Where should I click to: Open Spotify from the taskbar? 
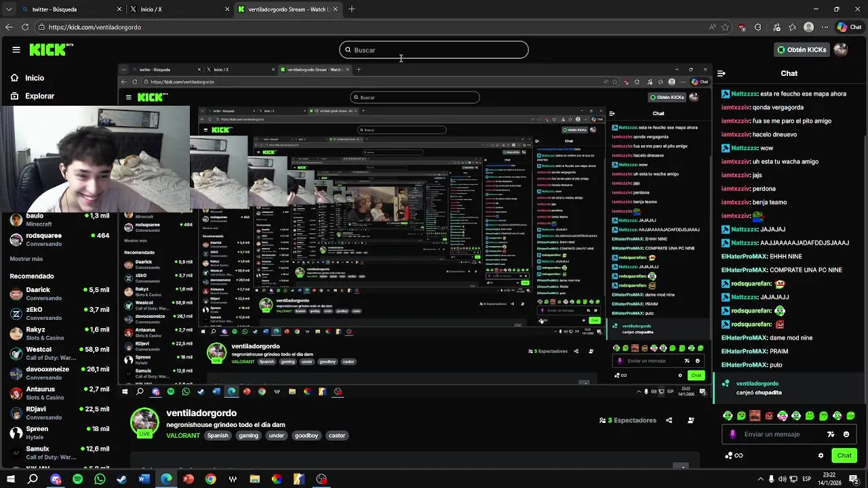coord(77,479)
